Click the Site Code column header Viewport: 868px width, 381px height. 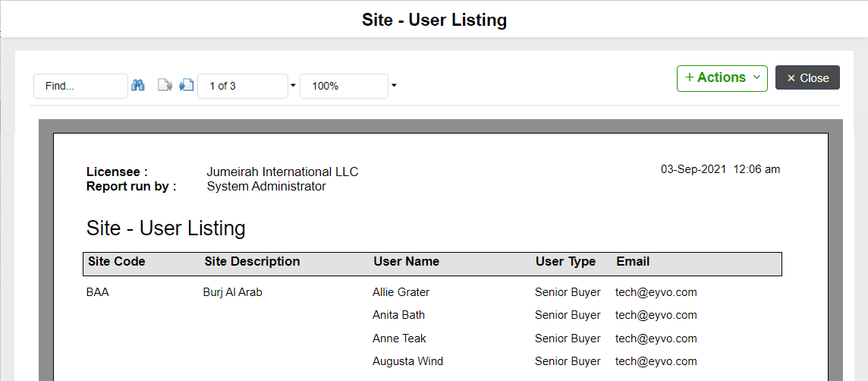pos(116,262)
